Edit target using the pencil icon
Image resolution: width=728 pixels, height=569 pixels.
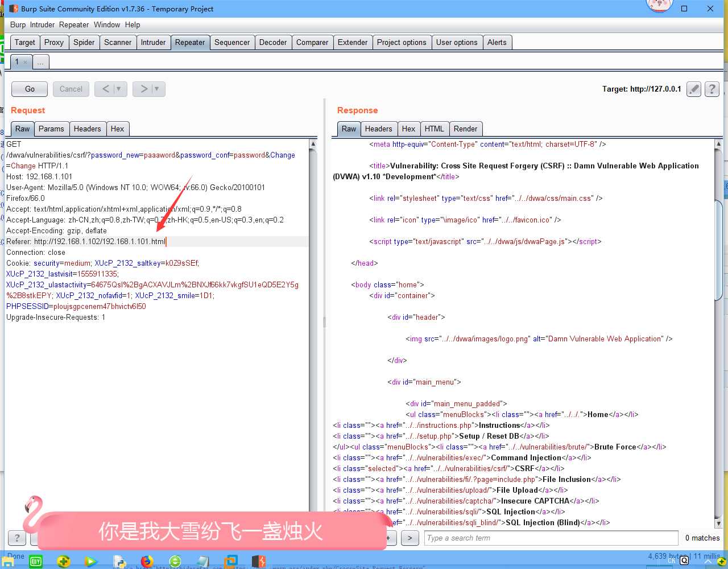(693, 89)
